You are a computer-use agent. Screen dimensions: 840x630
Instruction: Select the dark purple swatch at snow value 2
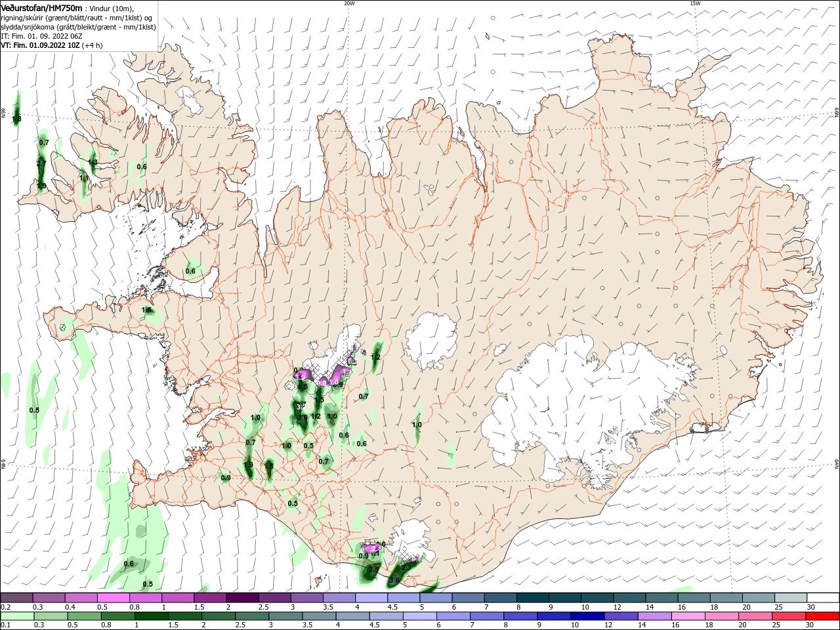[242, 598]
